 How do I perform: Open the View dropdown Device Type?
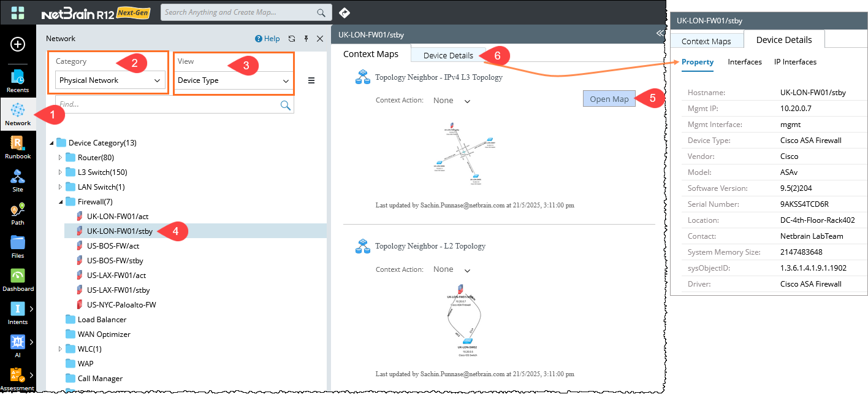pyautogui.click(x=234, y=80)
